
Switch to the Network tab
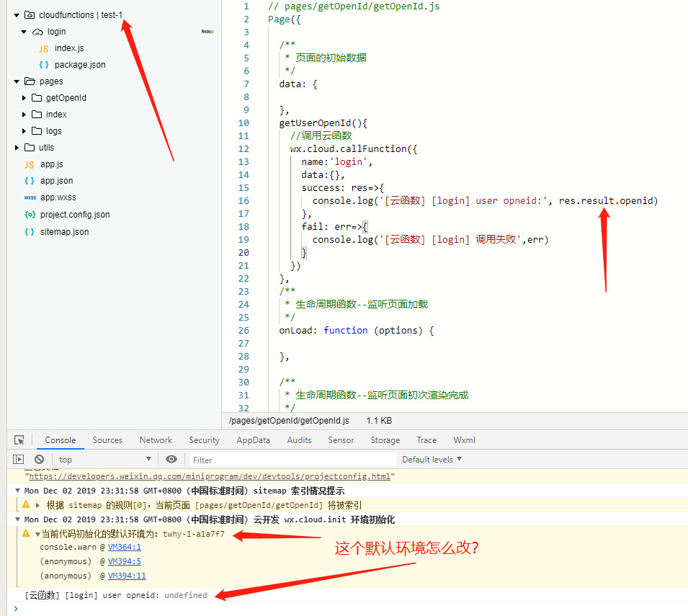[156, 440]
